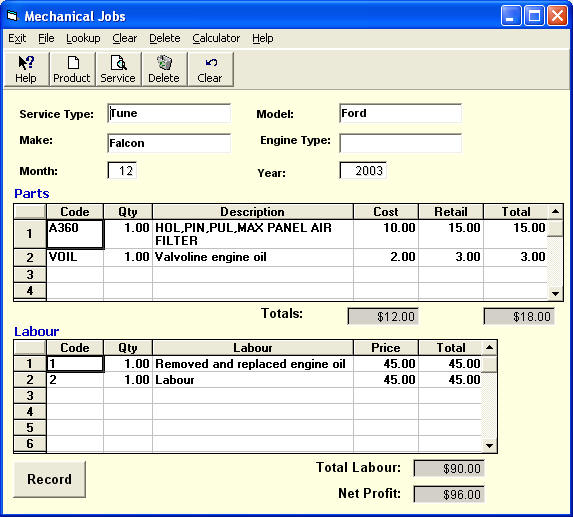Screen dimensions: 573x517
Task: Click the Parts grid scroll-up arrow
Action: [x=555, y=211]
